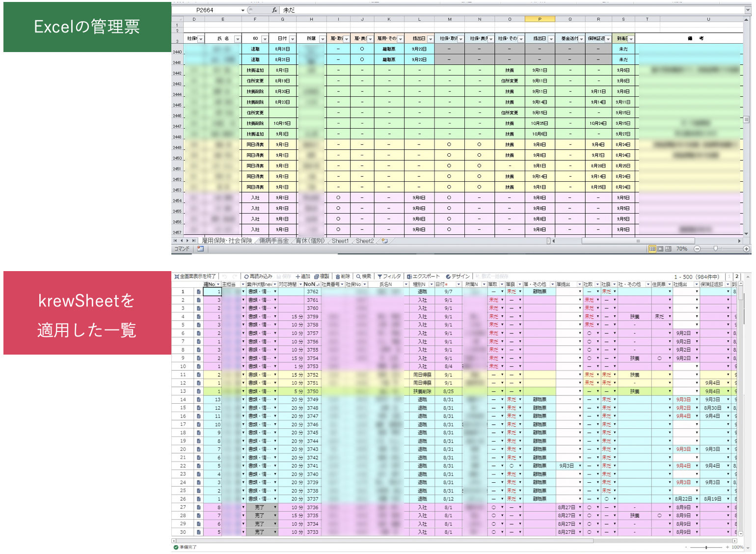Click the 再読み込み reload icon
The width and height of the screenshot is (756, 554).
(246, 277)
